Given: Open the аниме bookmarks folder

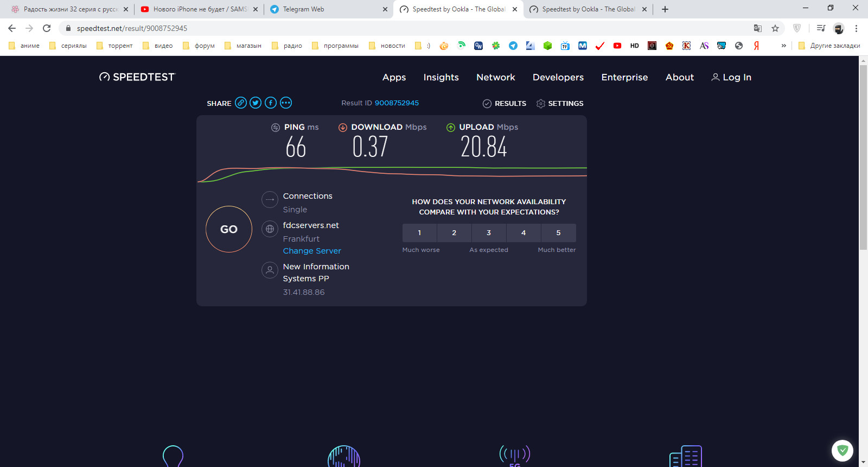Looking at the screenshot, I should (x=24, y=46).
